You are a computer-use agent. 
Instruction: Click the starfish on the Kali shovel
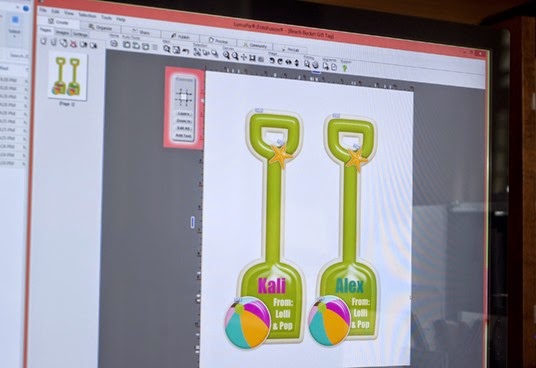click(x=281, y=156)
